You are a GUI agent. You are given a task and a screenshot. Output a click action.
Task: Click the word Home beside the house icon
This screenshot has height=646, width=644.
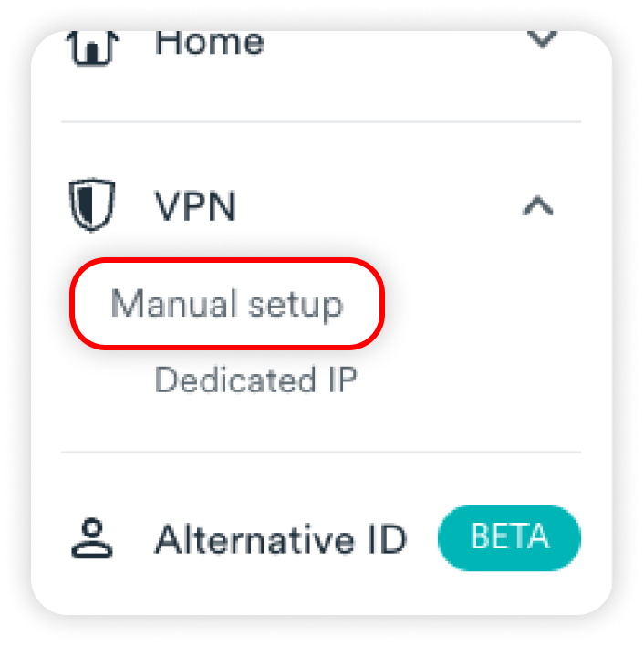coord(210,43)
